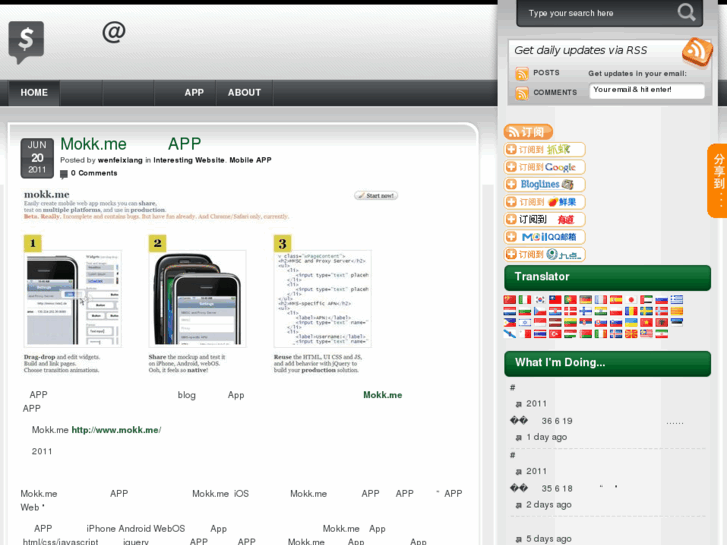Select the Israel flag in Translator
Image resolution: width=727 pixels, height=545 pixels.
[525, 322]
